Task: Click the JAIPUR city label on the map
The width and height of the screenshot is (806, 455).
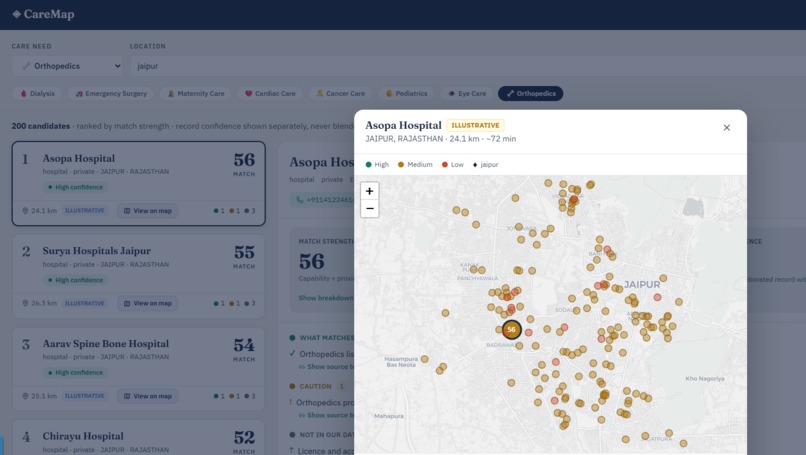Action: [642, 284]
